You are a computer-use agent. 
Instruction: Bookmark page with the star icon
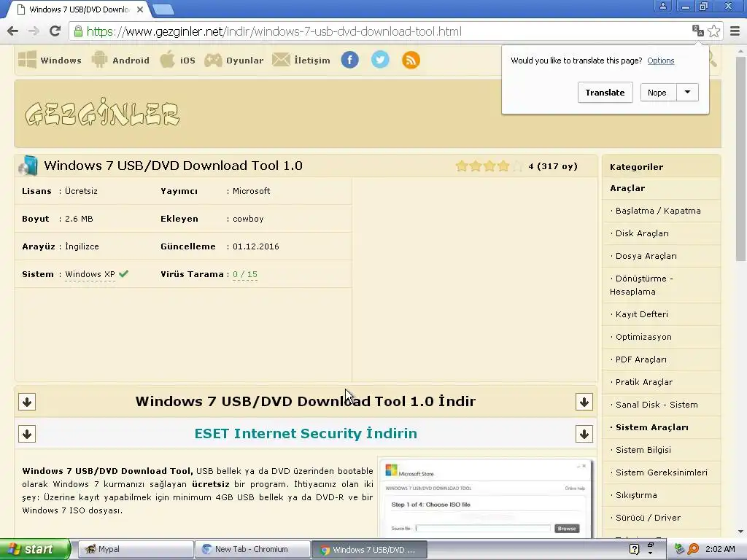[714, 31]
